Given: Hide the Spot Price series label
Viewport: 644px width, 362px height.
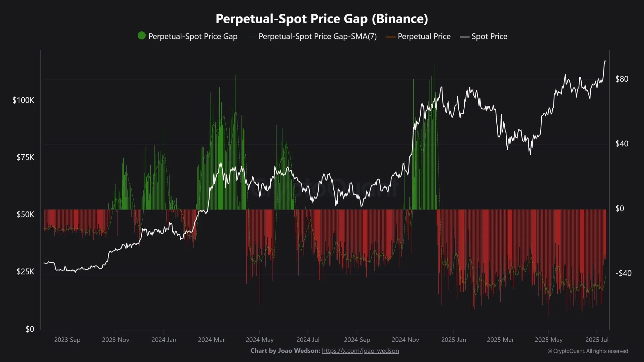Looking at the screenshot, I should pyautogui.click(x=489, y=36).
